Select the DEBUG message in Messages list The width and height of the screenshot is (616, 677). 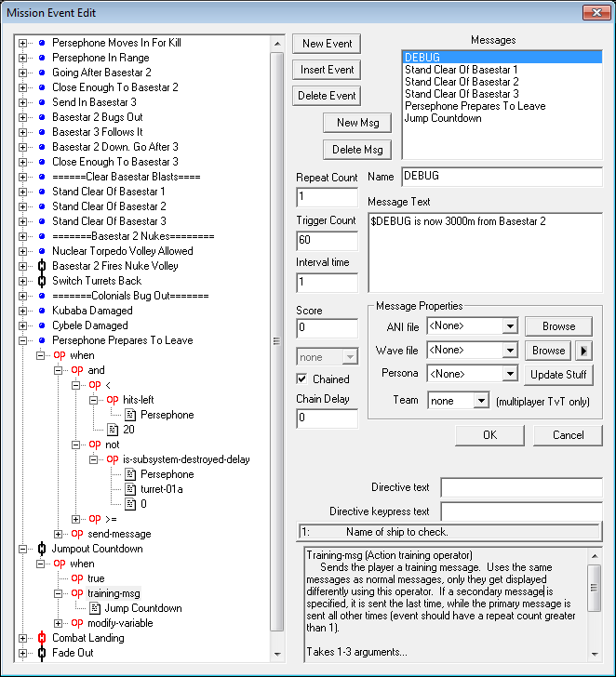(502, 58)
